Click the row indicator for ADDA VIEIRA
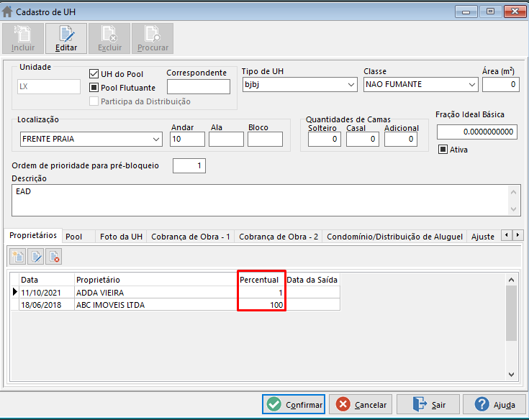 (x=15, y=292)
